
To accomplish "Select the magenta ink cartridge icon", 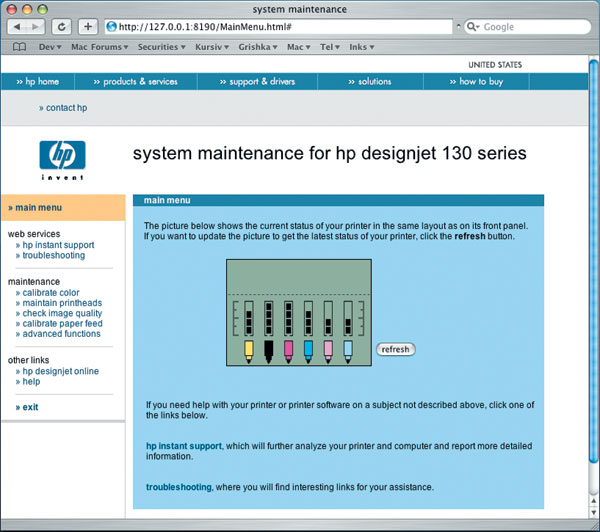I will [289, 352].
